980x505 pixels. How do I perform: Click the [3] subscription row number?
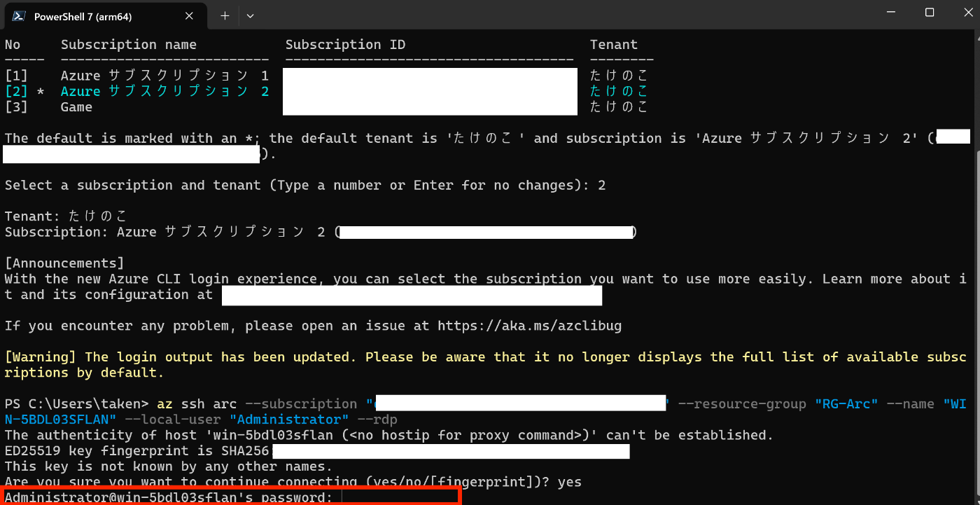[17, 107]
